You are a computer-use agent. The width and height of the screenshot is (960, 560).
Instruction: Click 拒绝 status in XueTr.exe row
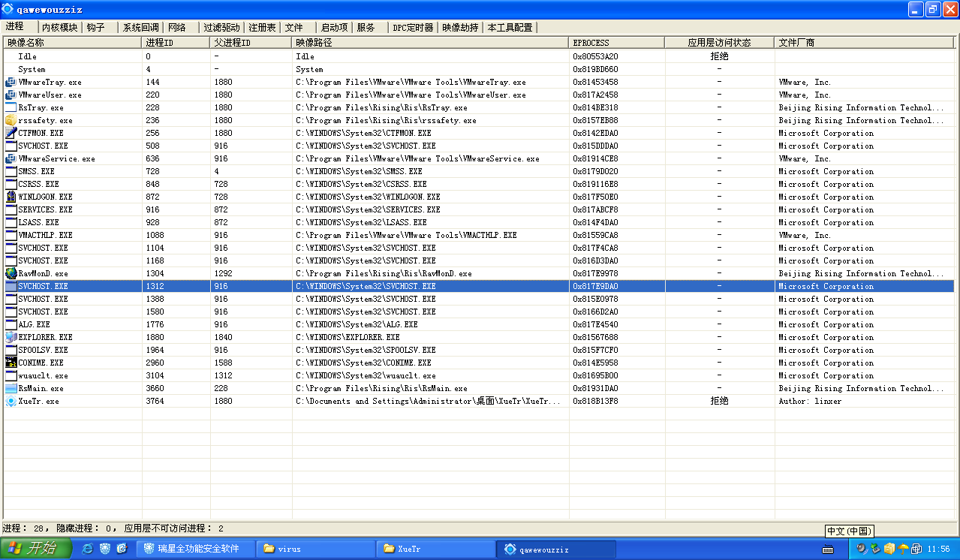pyautogui.click(x=720, y=401)
